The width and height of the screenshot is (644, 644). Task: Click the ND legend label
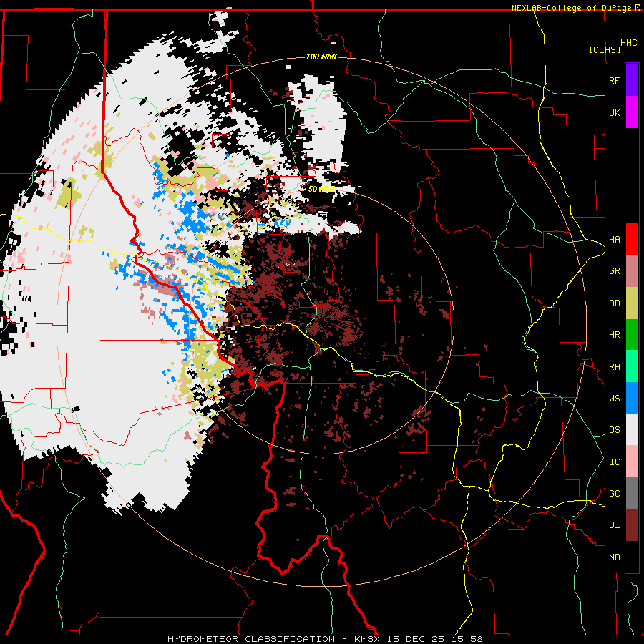(615, 557)
